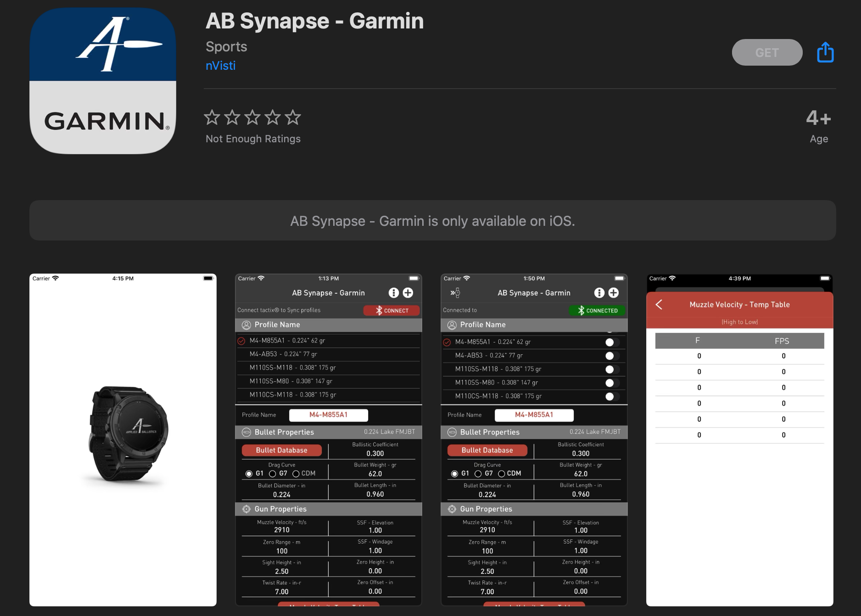Click Bullet Weight value 62.0 in second screenshot
861x616 pixels.
click(375, 474)
